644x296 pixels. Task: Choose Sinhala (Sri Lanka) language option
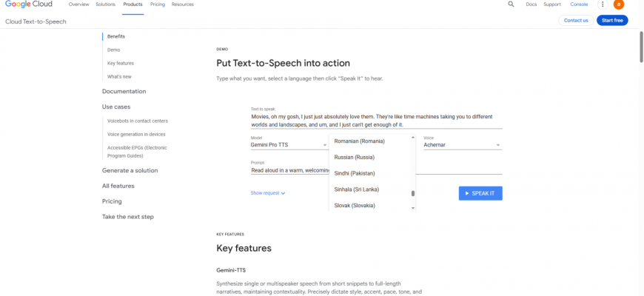pos(357,189)
